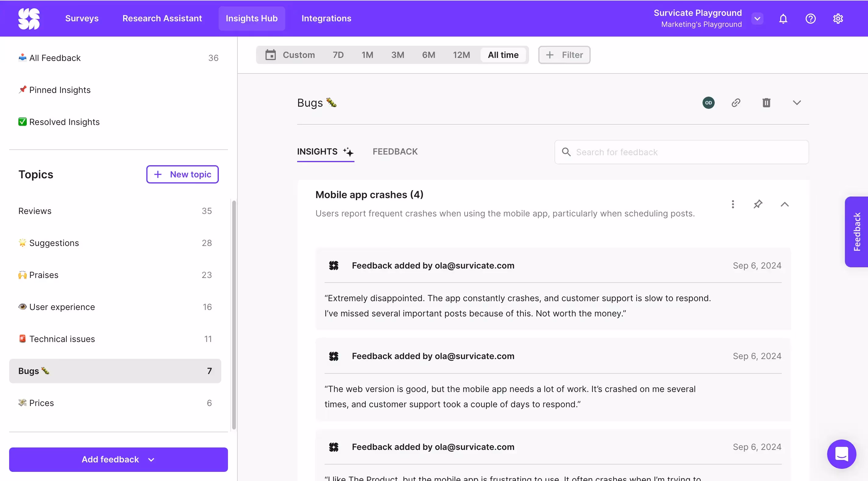Copy the Bugs topic link icon

(736, 103)
